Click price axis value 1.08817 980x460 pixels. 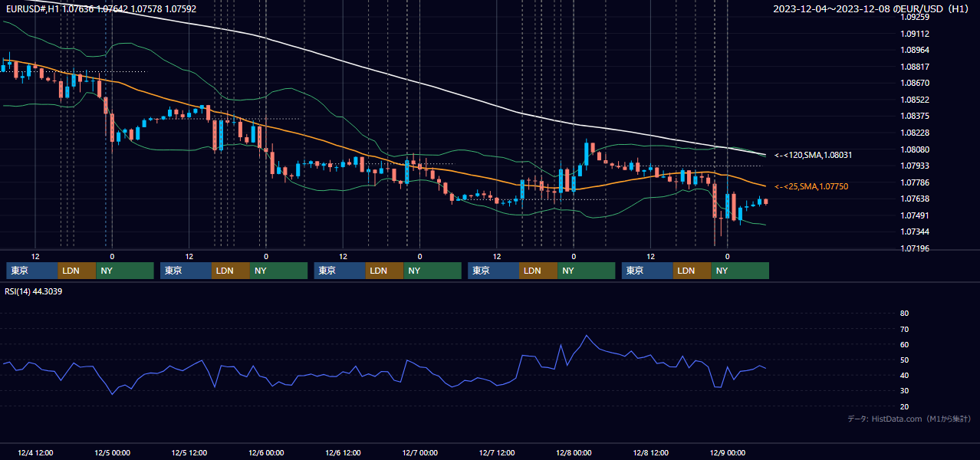click(x=915, y=67)
